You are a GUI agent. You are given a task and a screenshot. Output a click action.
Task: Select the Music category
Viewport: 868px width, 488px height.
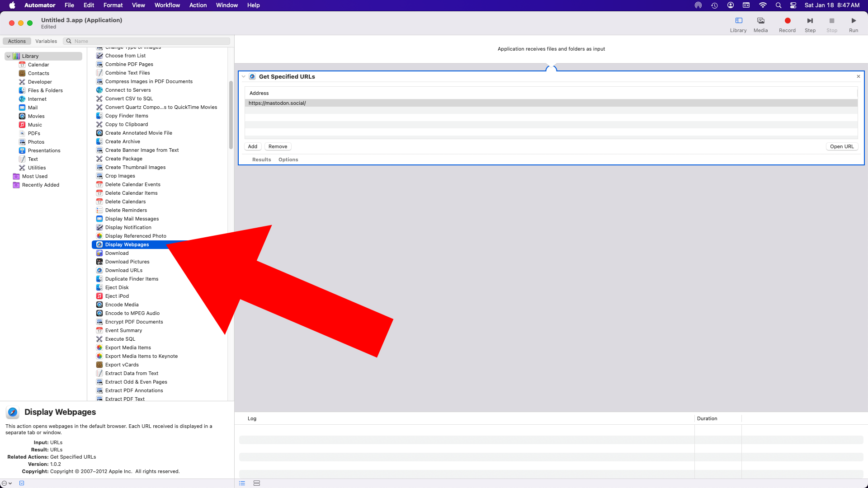click(x=35, y=125)
